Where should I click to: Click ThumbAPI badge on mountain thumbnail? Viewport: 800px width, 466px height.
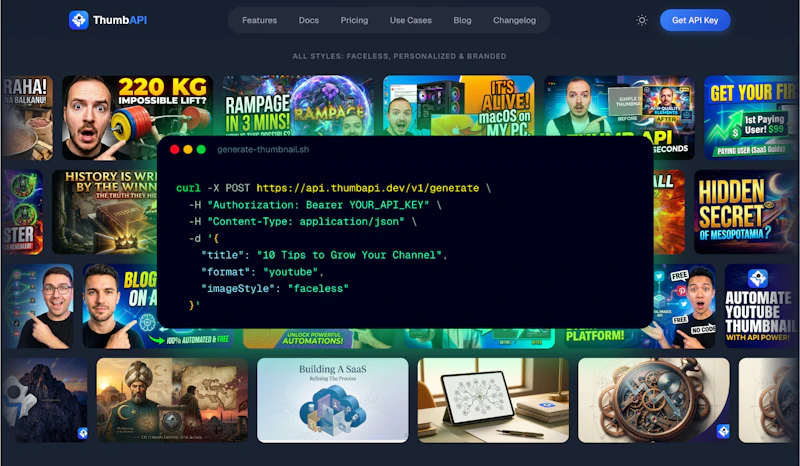coord(82,433)
